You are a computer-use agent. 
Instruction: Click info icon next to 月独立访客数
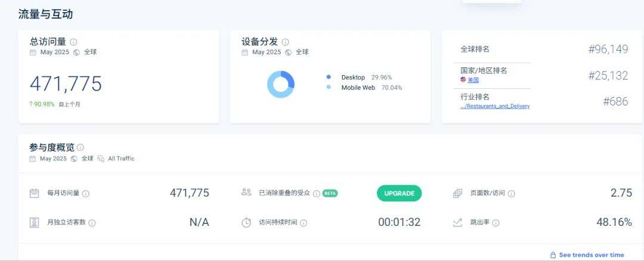point(92,223)
